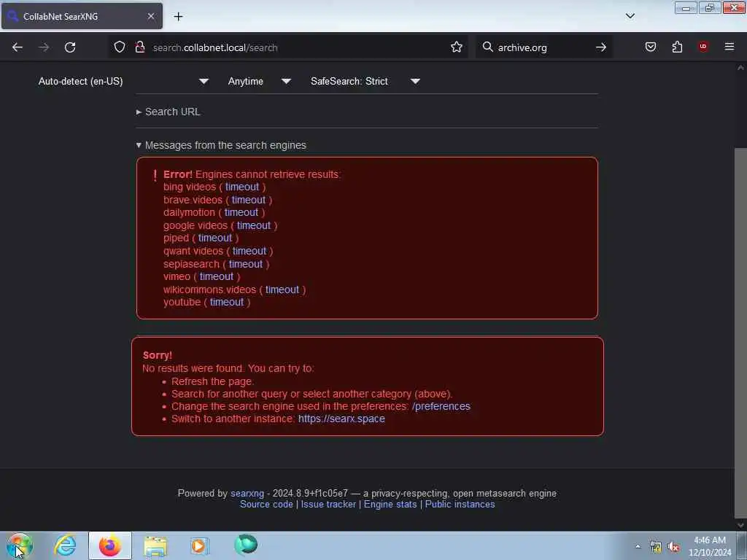Open a new browser tab

(178, 16)
